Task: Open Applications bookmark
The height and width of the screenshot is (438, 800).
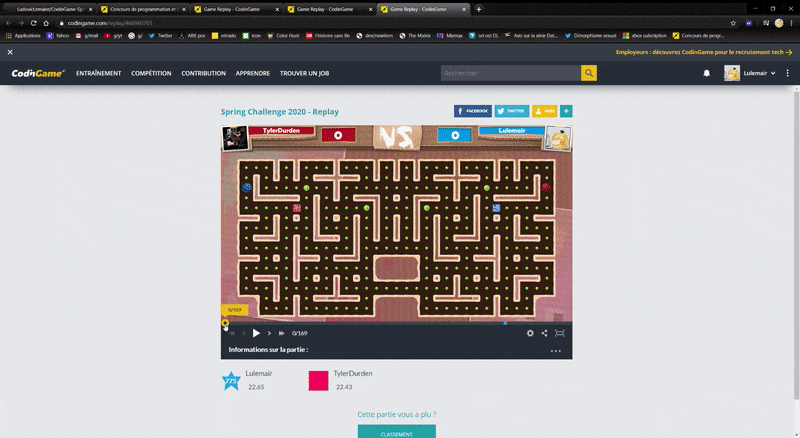Action: point(23,36)
